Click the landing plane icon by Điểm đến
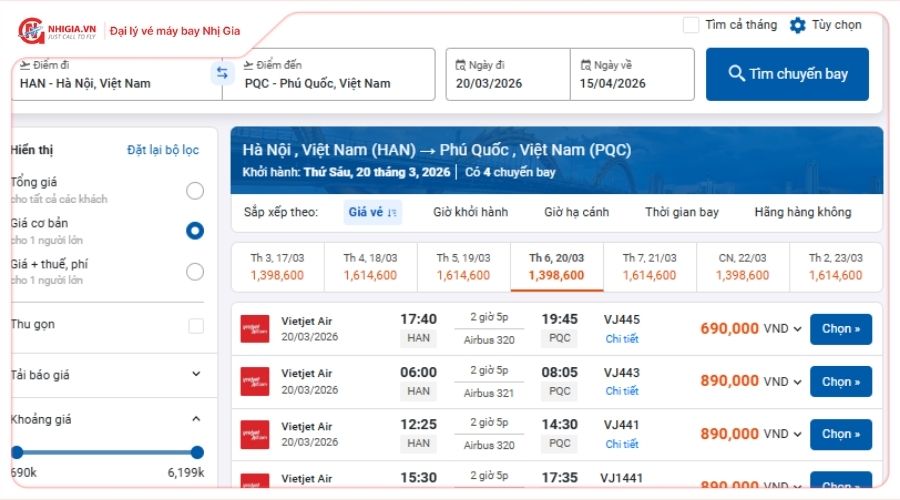Screen dimensions: 900x500 point(248,65)
